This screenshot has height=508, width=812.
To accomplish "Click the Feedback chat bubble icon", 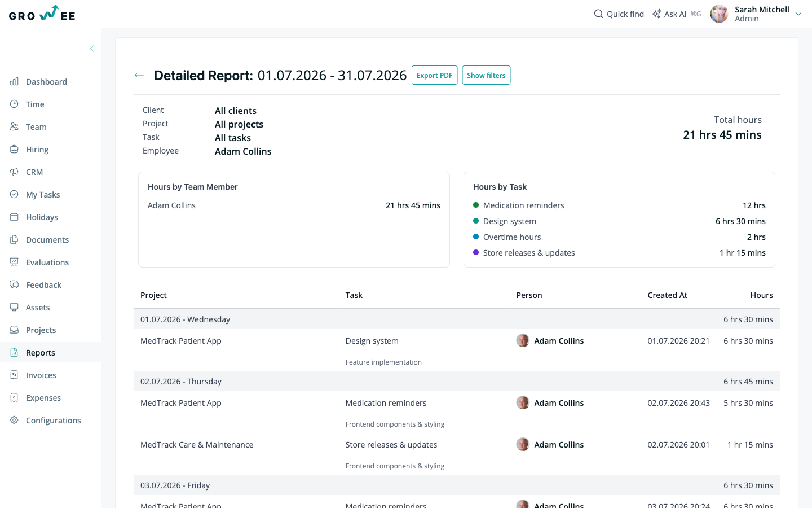I will pyautogui.click(x=14, y=285).
